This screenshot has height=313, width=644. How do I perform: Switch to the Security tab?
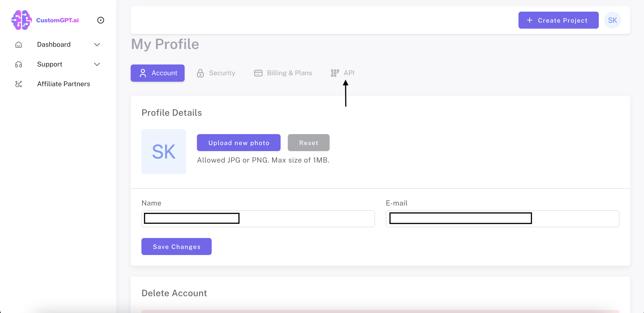click(x=222, y=73)
